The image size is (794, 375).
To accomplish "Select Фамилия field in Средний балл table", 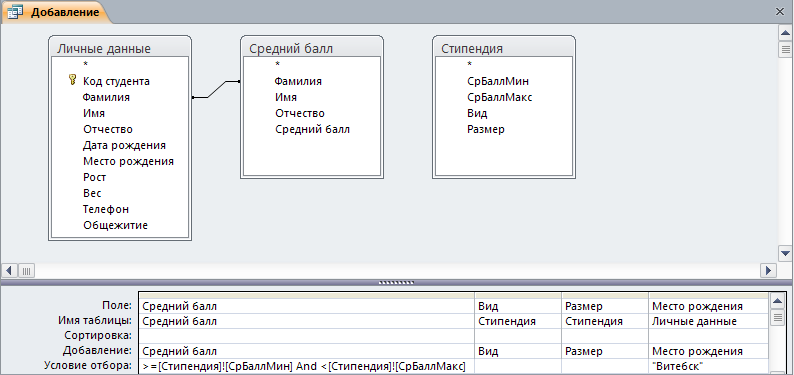I will 298,81.
